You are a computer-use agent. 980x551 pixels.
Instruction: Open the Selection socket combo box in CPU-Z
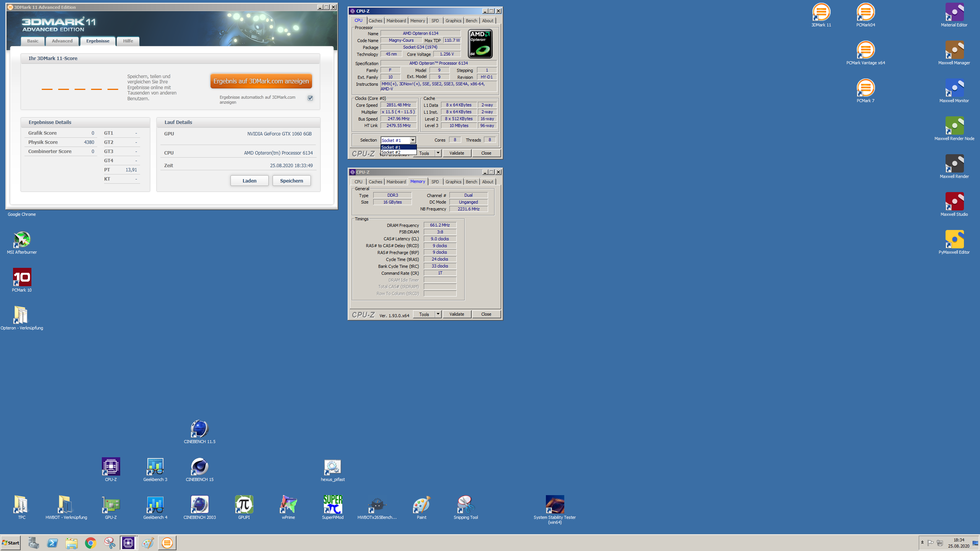coord(398,140)
